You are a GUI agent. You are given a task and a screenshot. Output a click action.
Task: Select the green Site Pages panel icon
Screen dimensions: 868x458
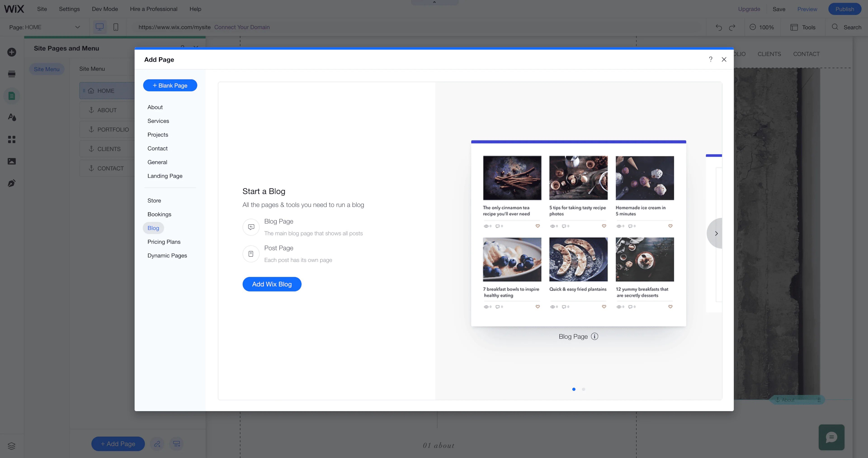click(12, 96)
